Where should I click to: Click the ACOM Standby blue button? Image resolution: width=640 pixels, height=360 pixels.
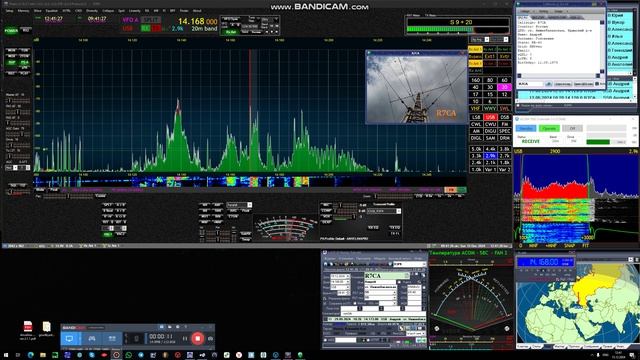tap(526, 128)
